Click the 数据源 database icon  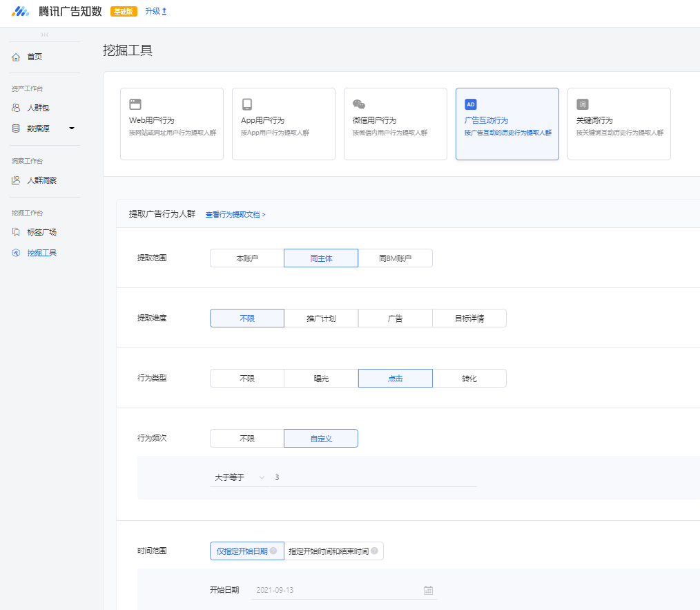tap(16, 128)
